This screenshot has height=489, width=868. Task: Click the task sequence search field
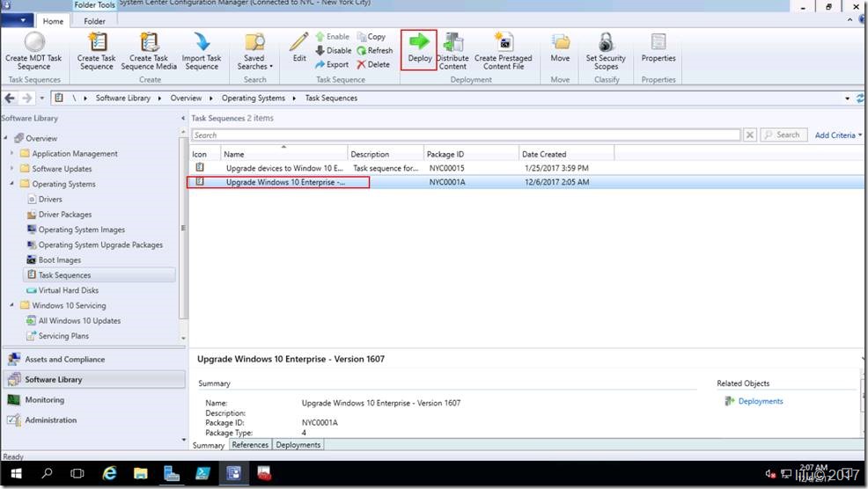(x=466, y=135)
